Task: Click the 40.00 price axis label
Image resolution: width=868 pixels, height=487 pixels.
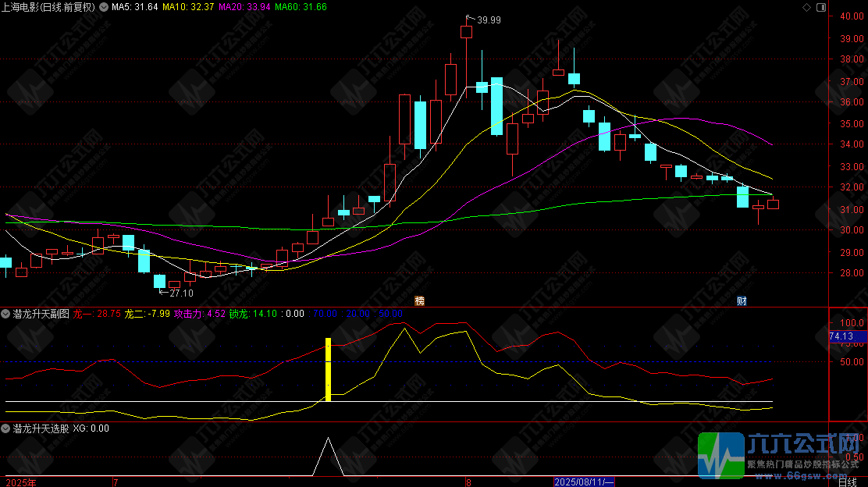Action: 852,16
